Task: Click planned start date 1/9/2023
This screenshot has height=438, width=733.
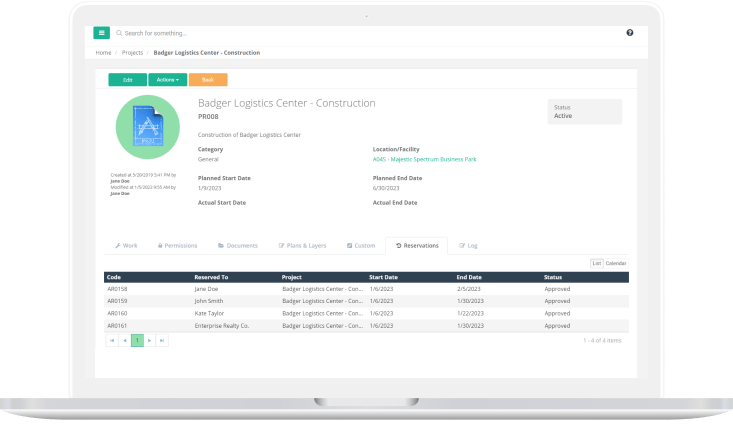Action: pyautogui.click(x=209, y=188)
